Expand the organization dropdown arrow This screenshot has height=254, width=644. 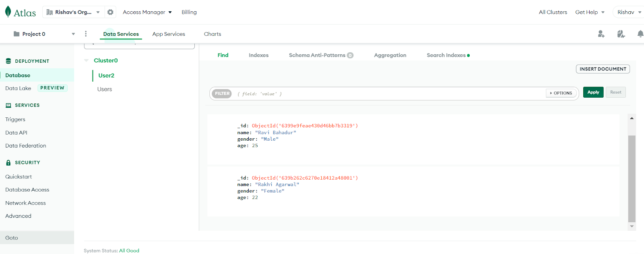tap(98, 12)
